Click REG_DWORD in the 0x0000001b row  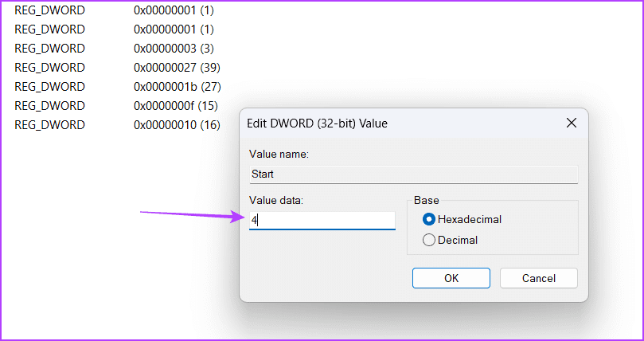49,87
